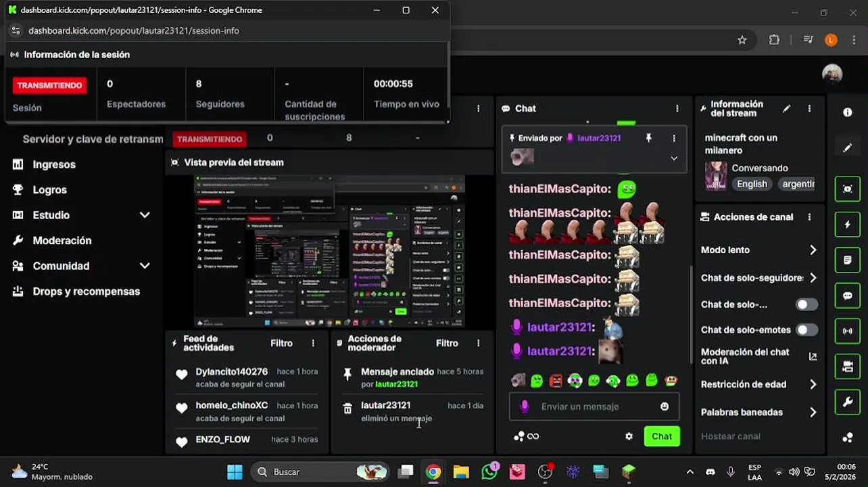Select the red angry emote in emote row

[x=556, y=381]
